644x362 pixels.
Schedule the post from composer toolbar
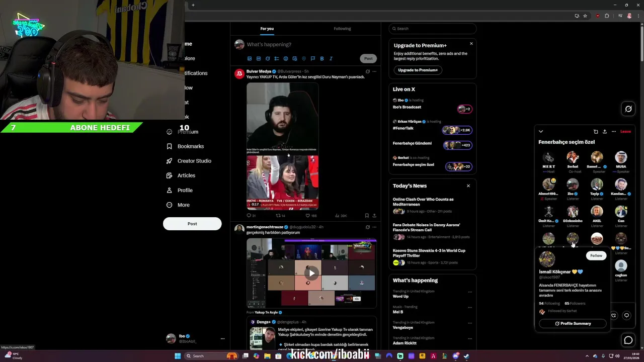pos(295,58)
